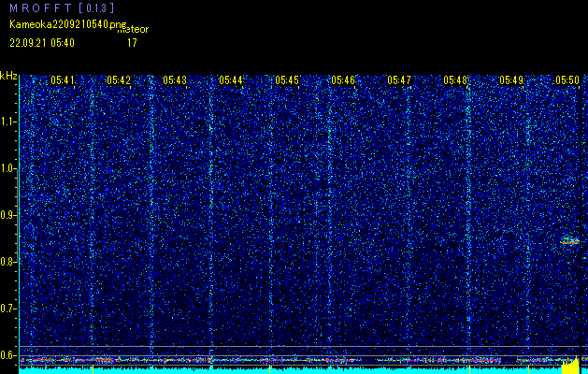
Task: Click the meteor echo blob near 05:50
Action: (x=569, y=241)
